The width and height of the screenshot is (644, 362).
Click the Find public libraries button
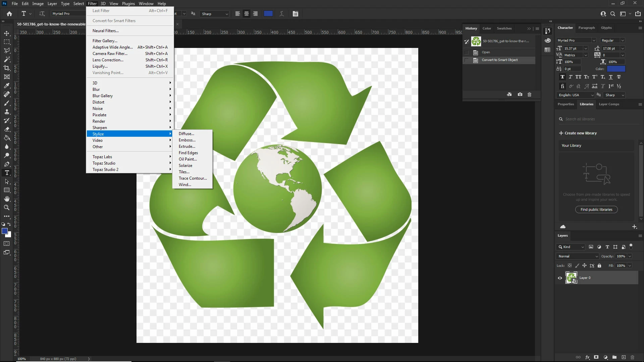(x=596, y=209)
